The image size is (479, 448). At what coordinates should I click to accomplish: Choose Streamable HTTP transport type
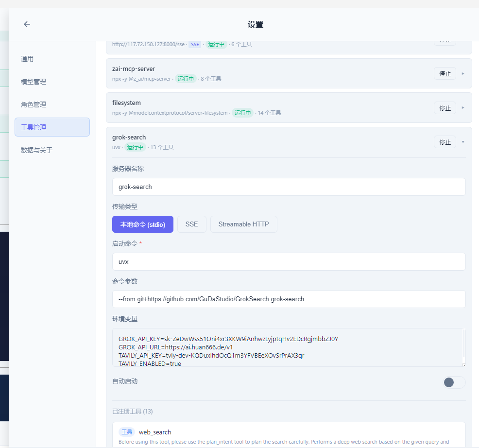click(243, 224)
